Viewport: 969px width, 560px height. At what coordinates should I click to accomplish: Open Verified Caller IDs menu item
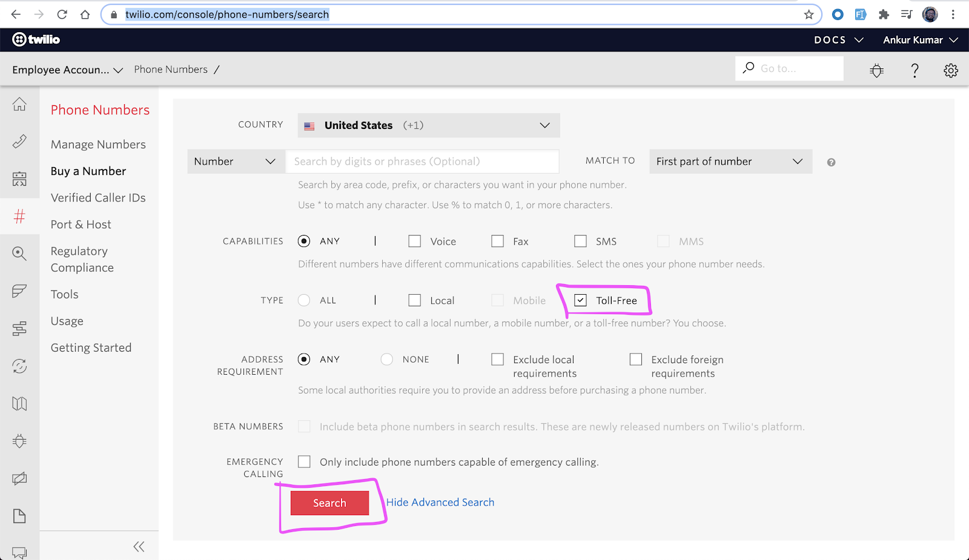(98, 198)
